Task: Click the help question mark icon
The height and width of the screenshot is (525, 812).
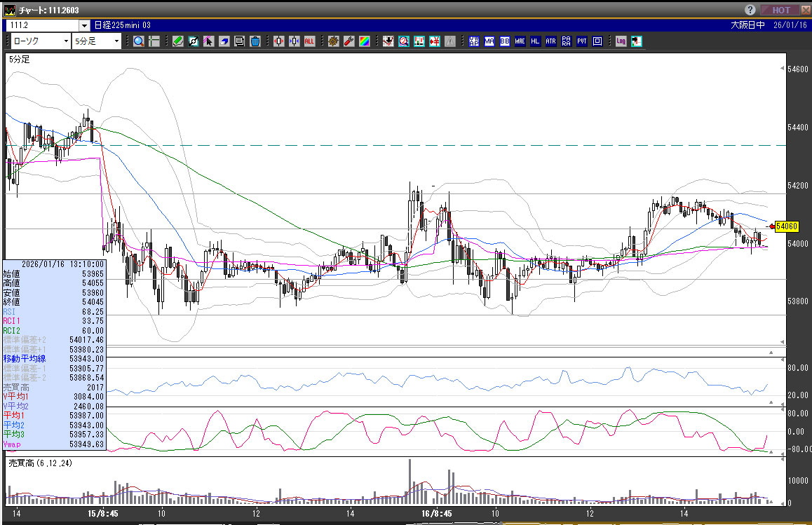Action: (x=750, y=10)
